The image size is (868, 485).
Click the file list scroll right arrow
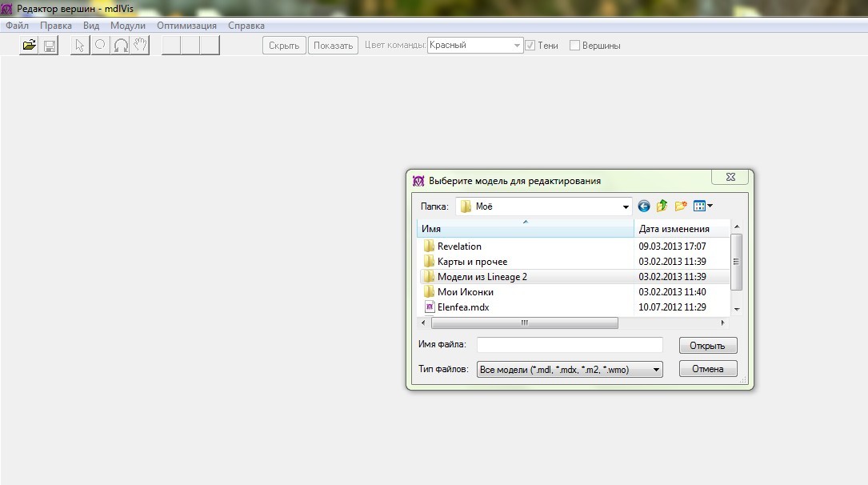tap(722, 323)
